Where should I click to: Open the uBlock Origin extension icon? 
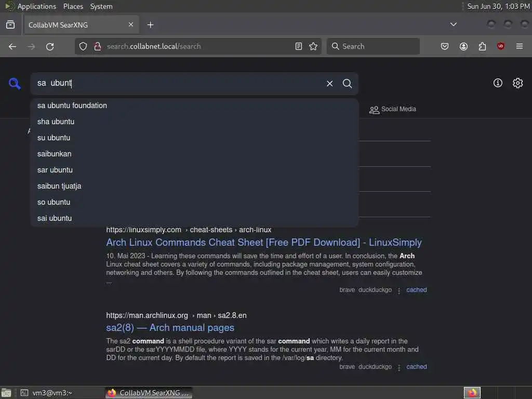[501, 46]
